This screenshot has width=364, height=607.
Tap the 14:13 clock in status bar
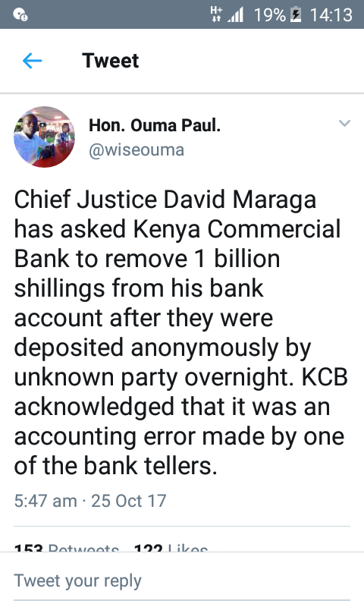click(x=331, y=14)
